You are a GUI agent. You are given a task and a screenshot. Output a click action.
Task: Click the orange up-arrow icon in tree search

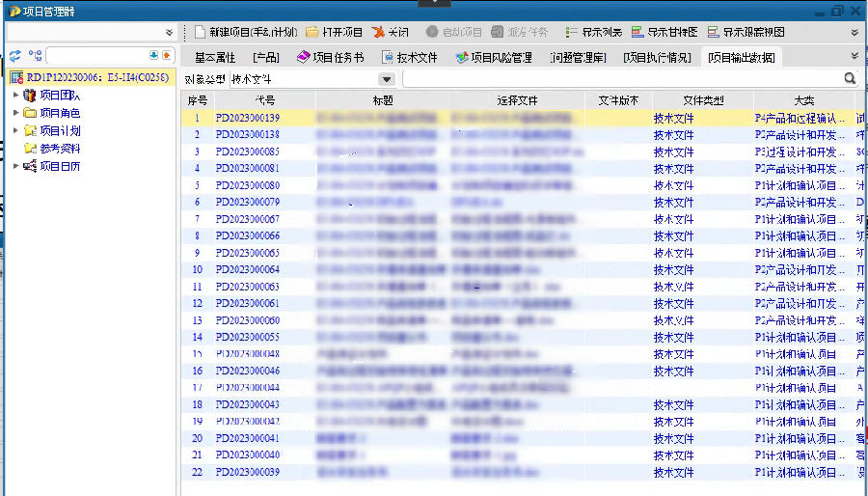[166, 55]
